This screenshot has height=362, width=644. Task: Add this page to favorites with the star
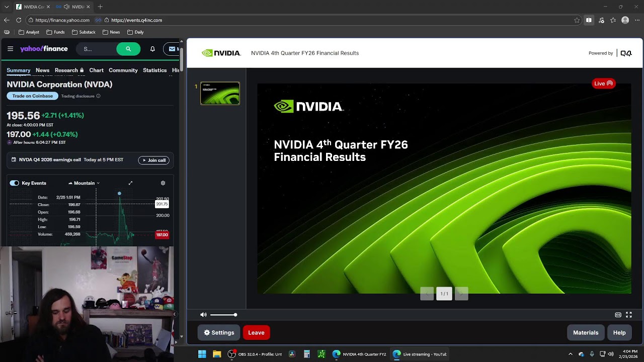coord(577,20)
